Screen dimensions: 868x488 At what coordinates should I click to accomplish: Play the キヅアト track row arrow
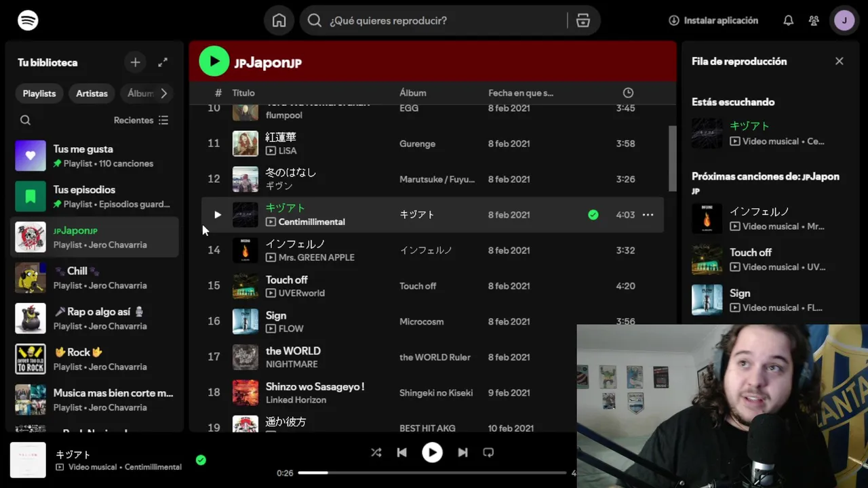click(217, 215)
